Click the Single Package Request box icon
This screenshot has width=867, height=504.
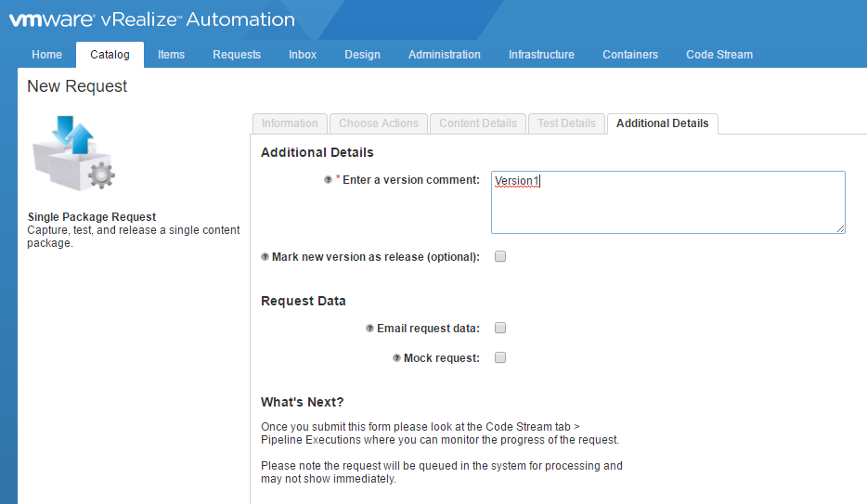(73, 153)
